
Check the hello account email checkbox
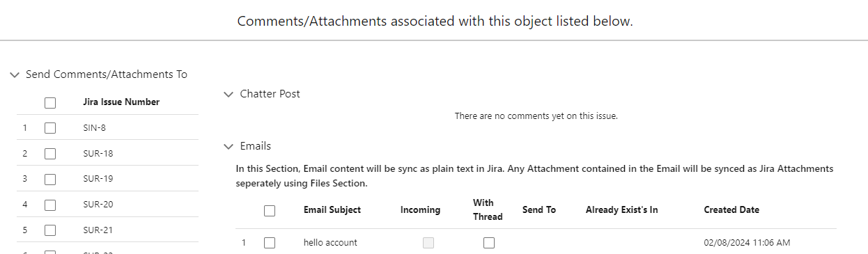(270, 243)
